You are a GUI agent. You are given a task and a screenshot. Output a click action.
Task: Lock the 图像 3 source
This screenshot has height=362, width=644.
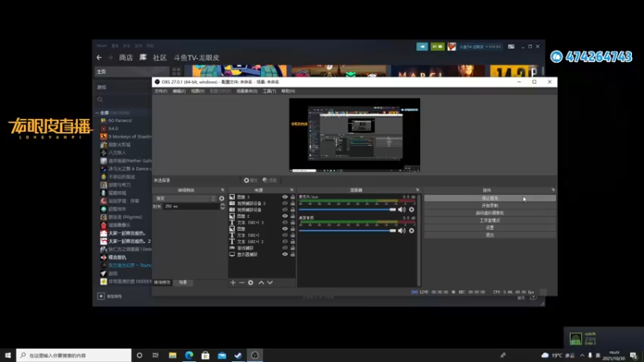click(x=292, y=197)
